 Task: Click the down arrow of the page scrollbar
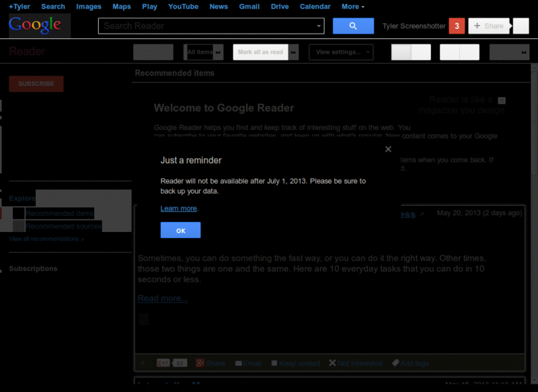pos(534,381)
